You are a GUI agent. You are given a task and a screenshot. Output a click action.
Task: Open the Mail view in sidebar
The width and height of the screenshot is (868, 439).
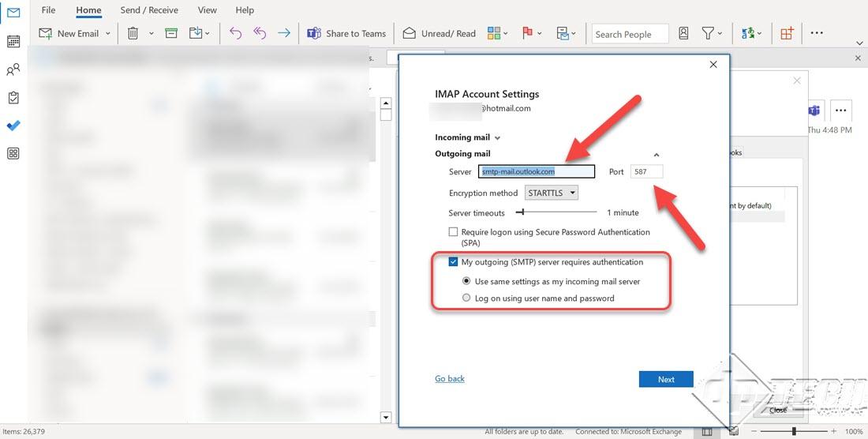tap(13, 12)
